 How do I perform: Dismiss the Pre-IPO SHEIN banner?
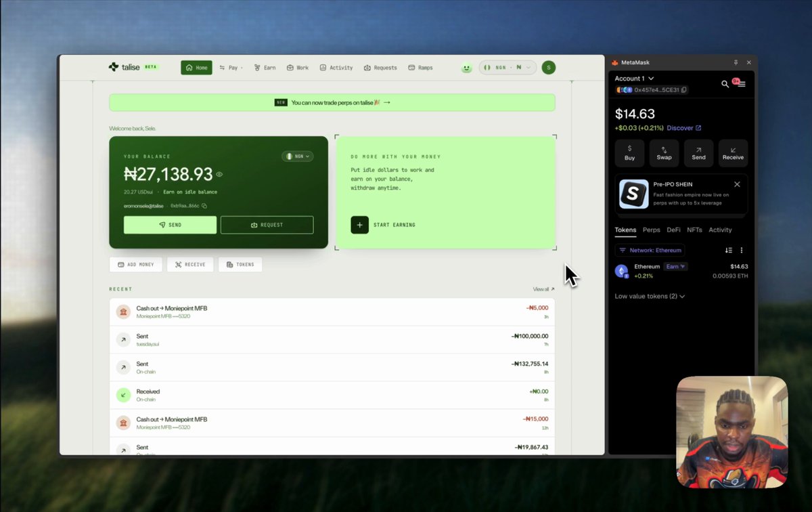pos(737,184)
